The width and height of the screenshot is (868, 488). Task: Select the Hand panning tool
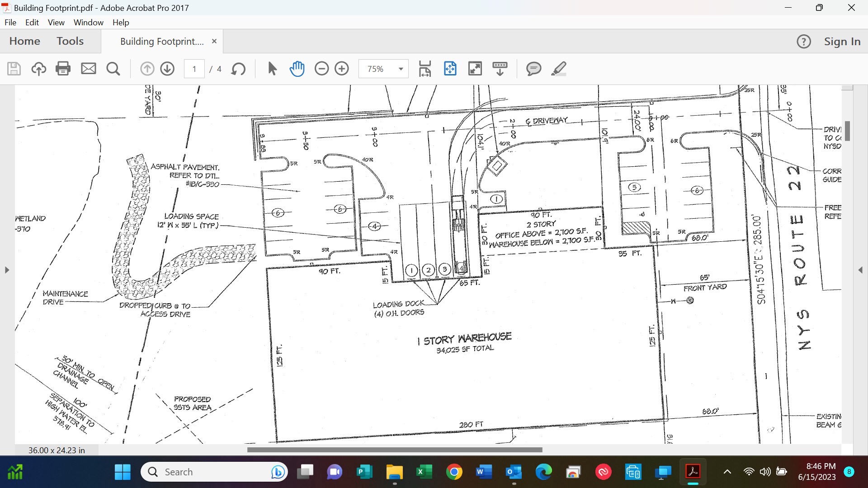click(297, 69)
